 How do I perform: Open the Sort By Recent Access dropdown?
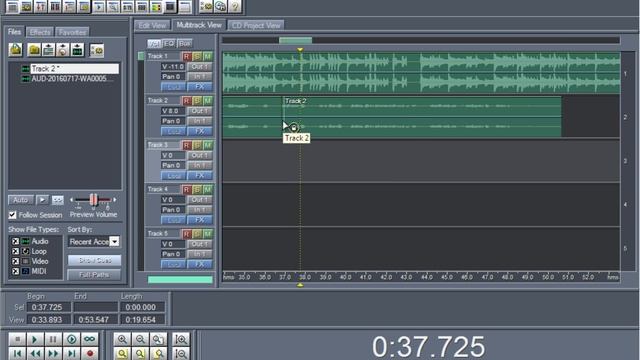tap(115, 242)
